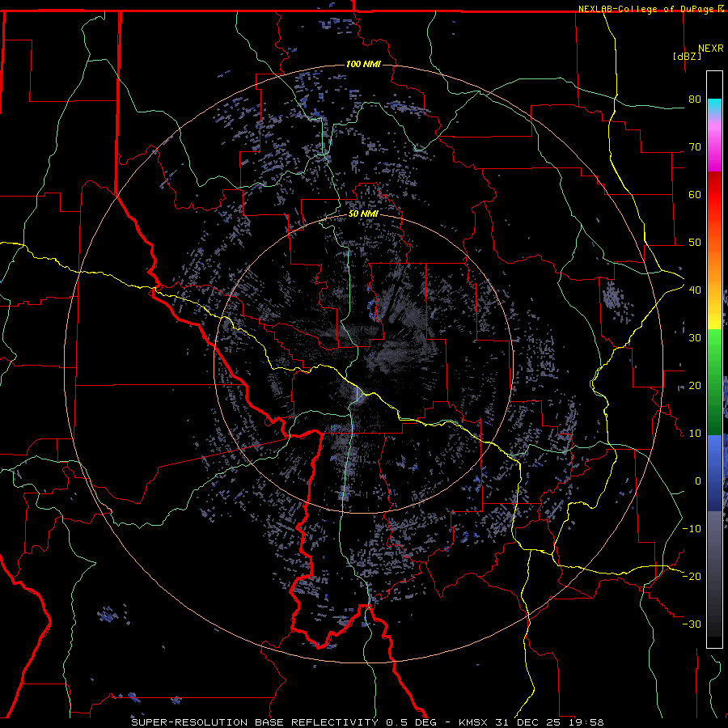
Task: Click the green portion of the color bar
Action: pyautogui.click(x=714, y=380)
